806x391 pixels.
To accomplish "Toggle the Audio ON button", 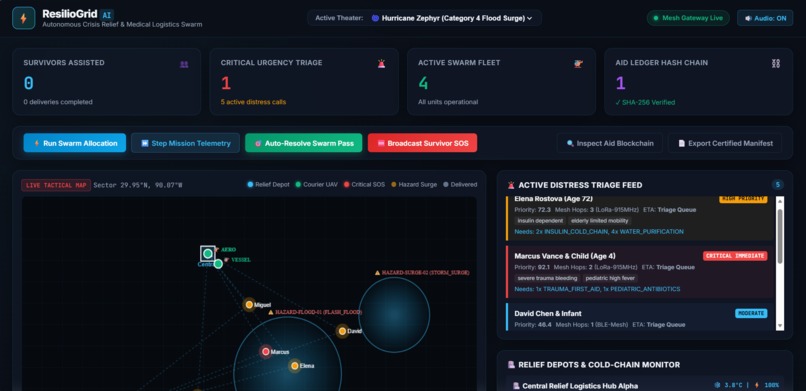I will coord(765,18).
